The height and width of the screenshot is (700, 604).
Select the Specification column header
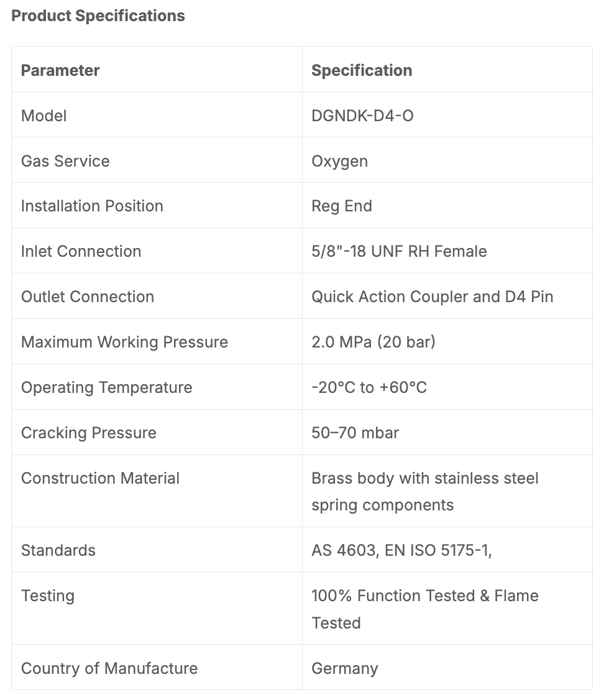(362, 70)
